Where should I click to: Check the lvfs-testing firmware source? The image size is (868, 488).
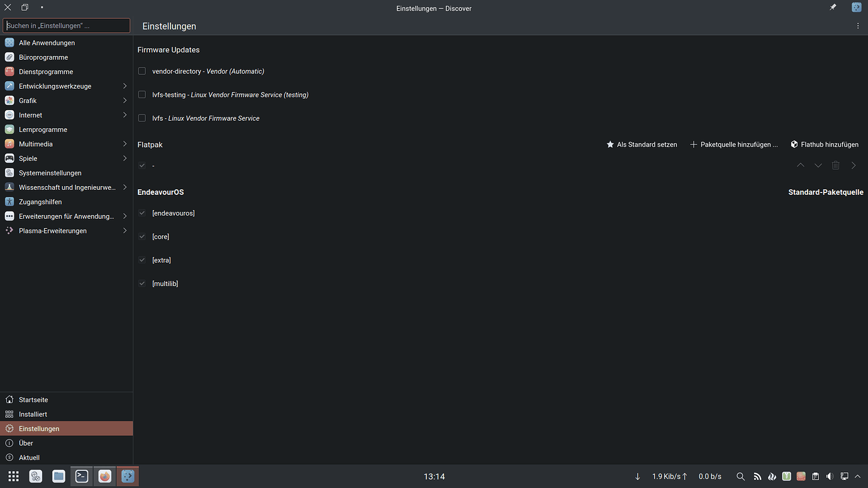pos(142,94)
